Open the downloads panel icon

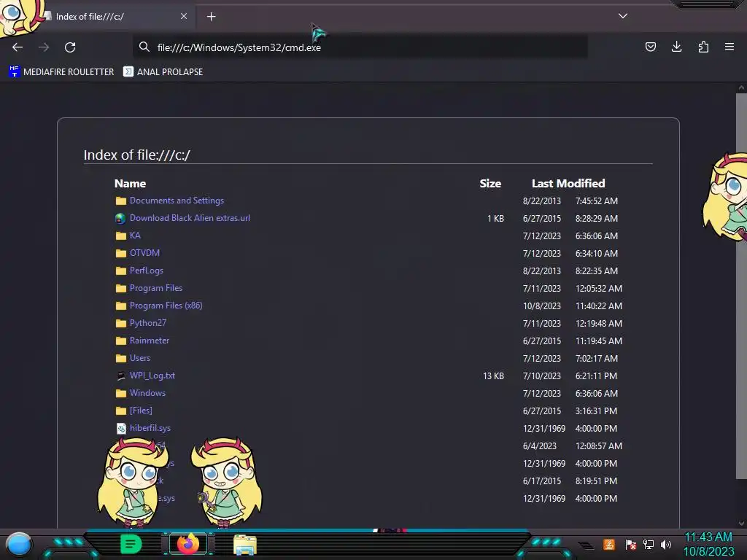[x=676, y=47]
